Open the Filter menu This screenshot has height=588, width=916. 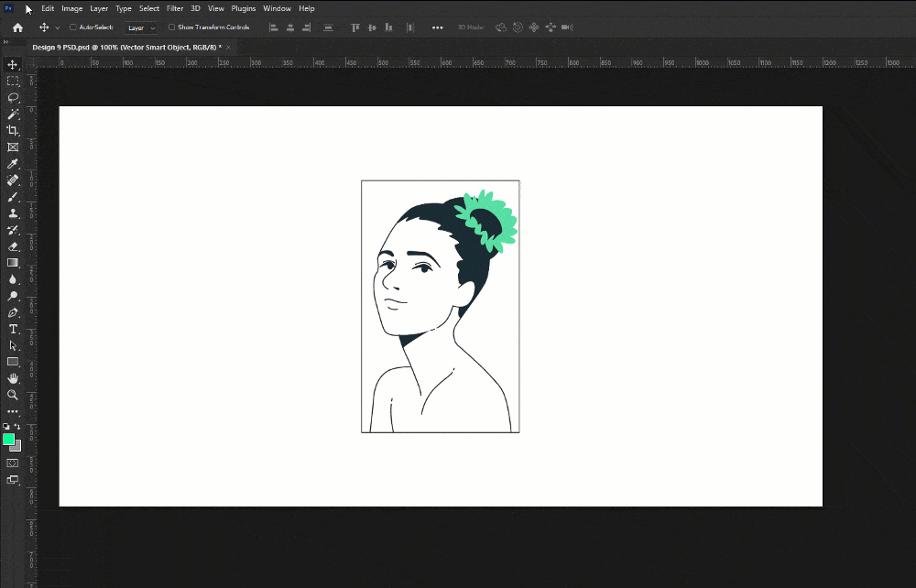click(x=174, y=8)
